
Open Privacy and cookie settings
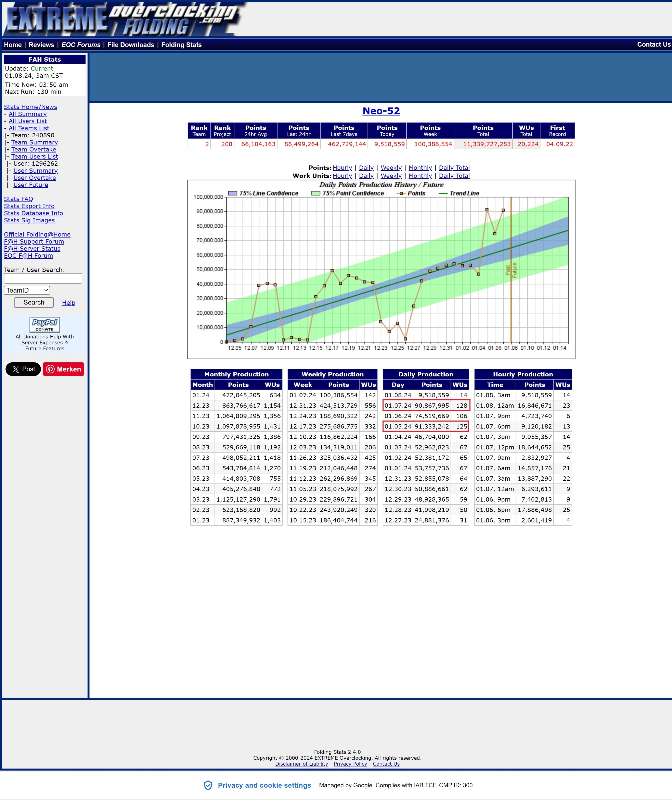264,785
